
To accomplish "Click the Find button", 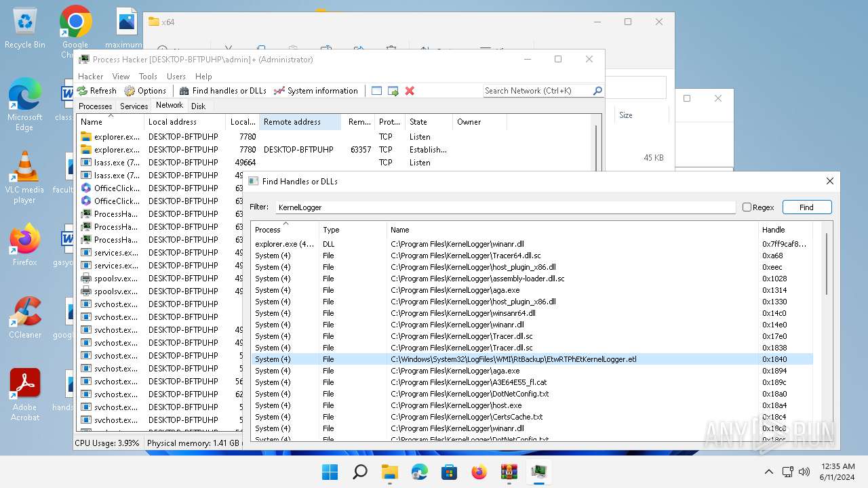I will (806, 207).
